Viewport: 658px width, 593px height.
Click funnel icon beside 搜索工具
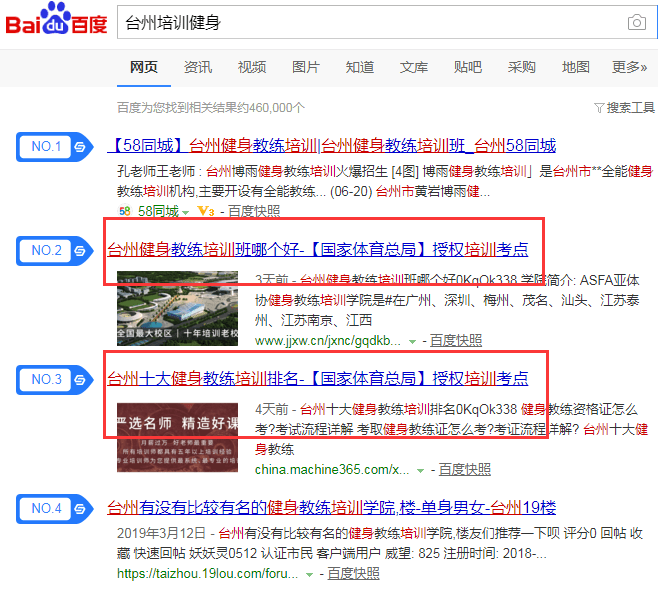click(599, 108)
